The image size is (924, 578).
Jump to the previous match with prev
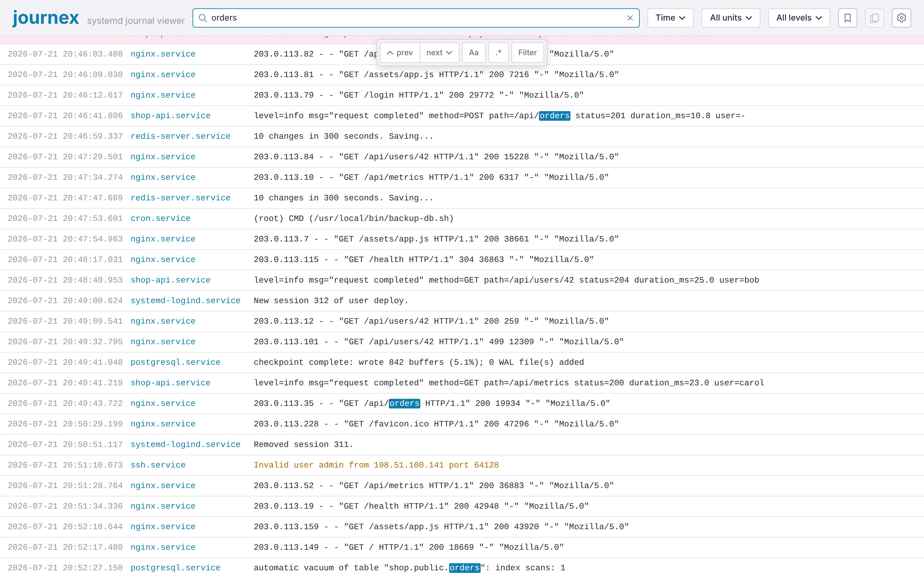tap(400, 53)
